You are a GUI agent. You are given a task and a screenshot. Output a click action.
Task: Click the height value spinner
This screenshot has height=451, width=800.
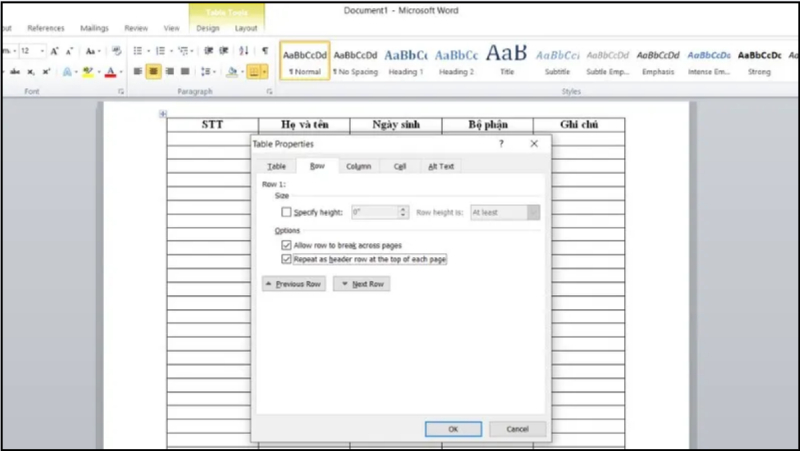coord(403,212)
